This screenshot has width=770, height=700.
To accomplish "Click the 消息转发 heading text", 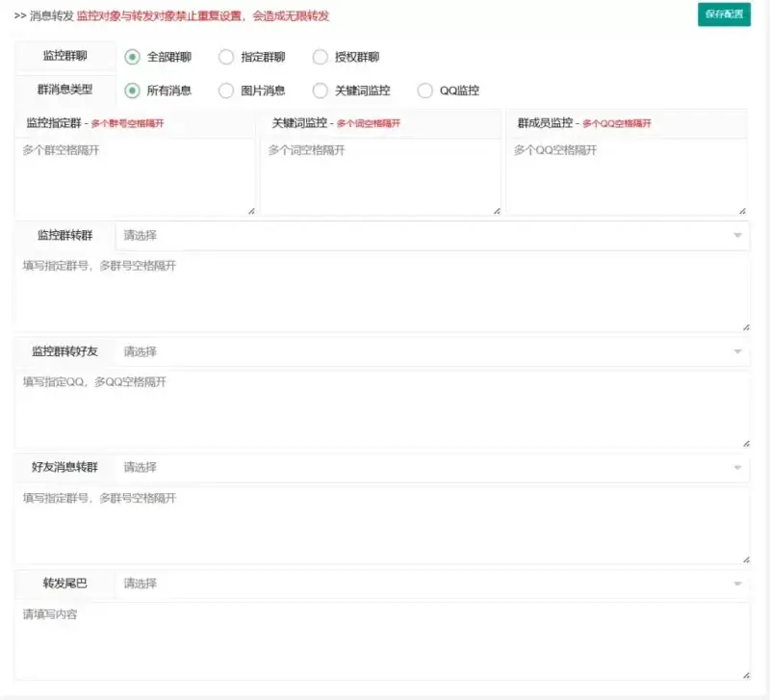I will pos(52,16).
